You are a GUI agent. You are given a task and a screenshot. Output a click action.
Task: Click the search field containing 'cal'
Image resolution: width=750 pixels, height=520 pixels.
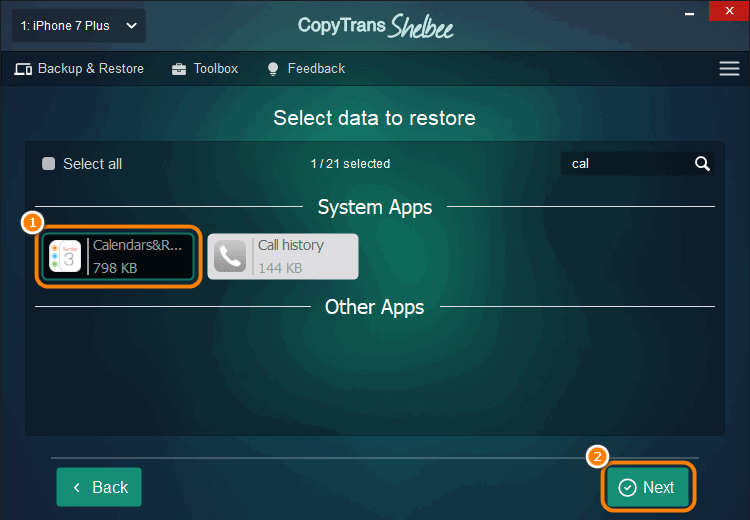pos(637,164)
